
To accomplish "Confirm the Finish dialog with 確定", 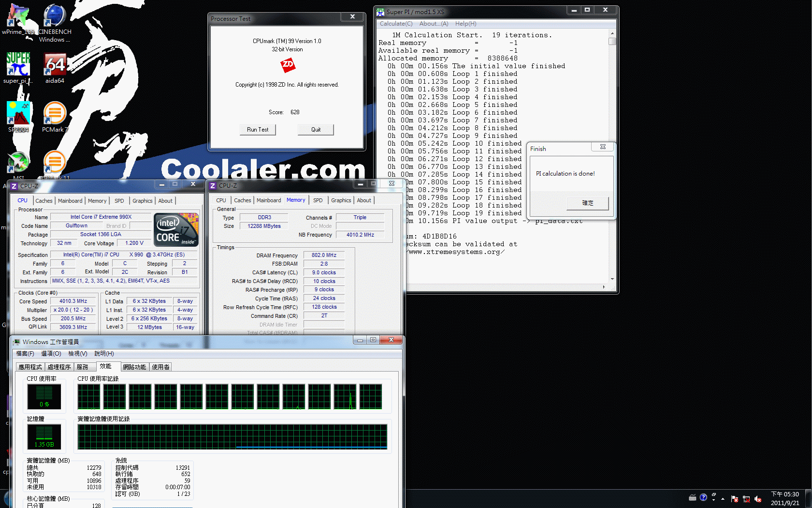I will pos(587,203).
